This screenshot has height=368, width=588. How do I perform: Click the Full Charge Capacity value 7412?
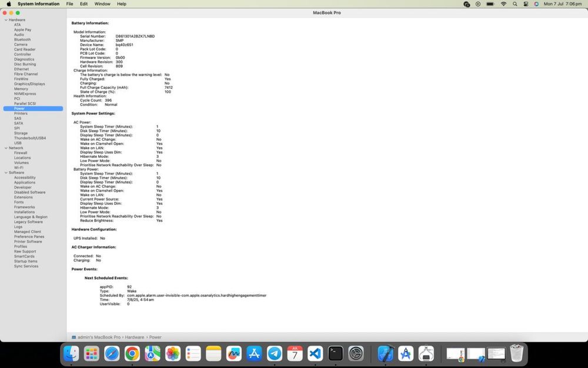pyautogui.click(x=168, y=88)
